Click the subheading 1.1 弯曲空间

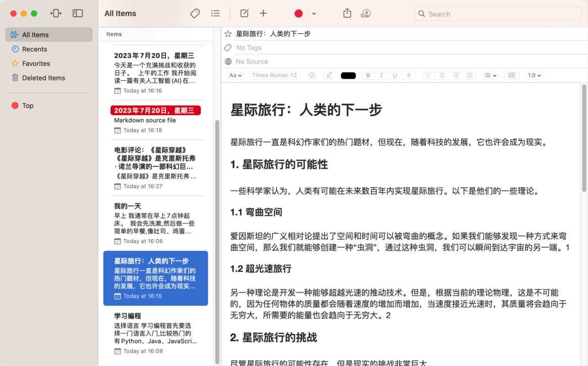[256, 212]
